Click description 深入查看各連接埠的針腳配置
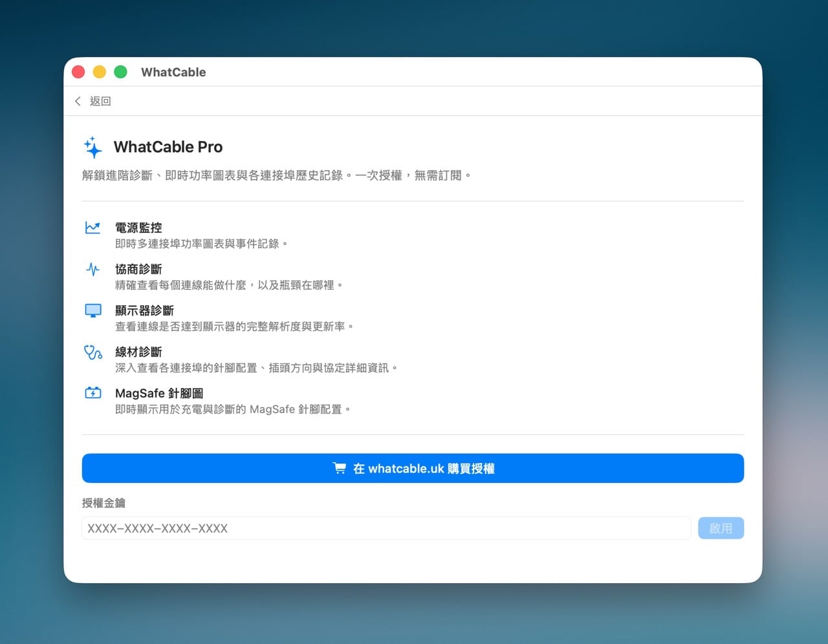The width and height of the screenshot is (828, 644). [x=256, y=368]
